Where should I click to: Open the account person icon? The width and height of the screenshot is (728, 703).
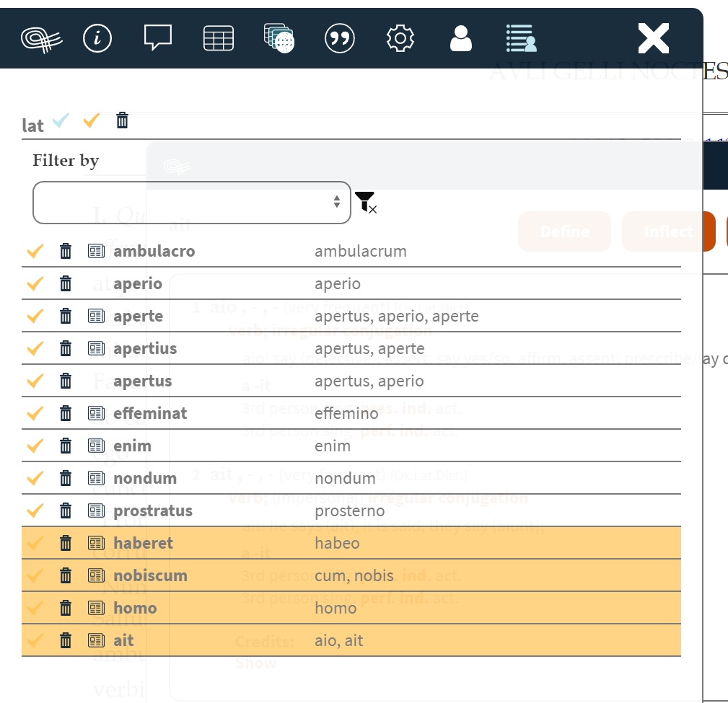tap(460, 38)
